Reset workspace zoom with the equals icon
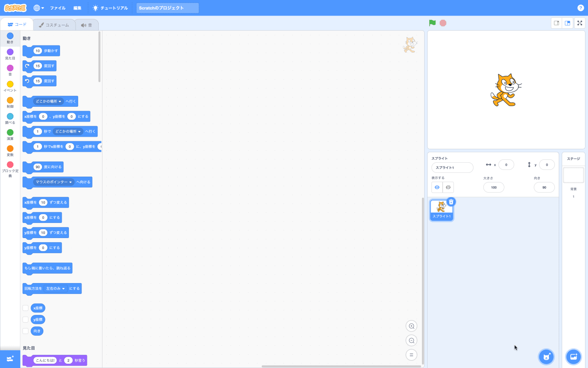This screenshot has width=588, height=368. [412, 355]
